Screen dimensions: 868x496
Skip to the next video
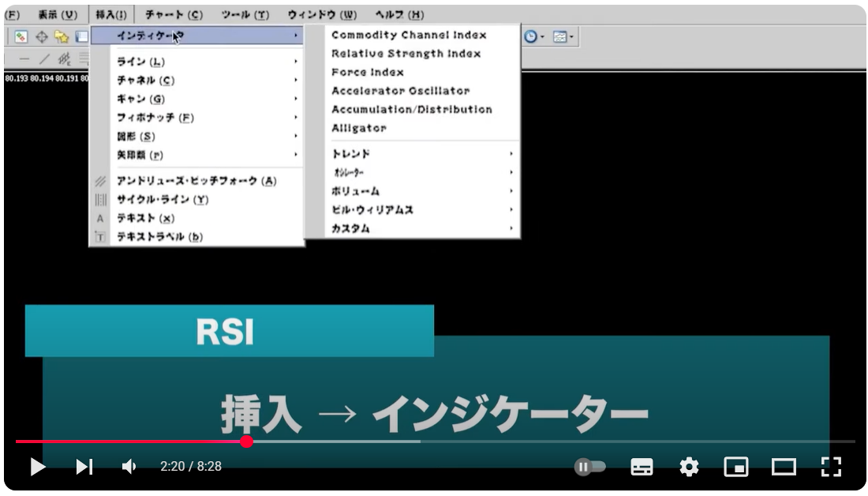coord(84,467)
